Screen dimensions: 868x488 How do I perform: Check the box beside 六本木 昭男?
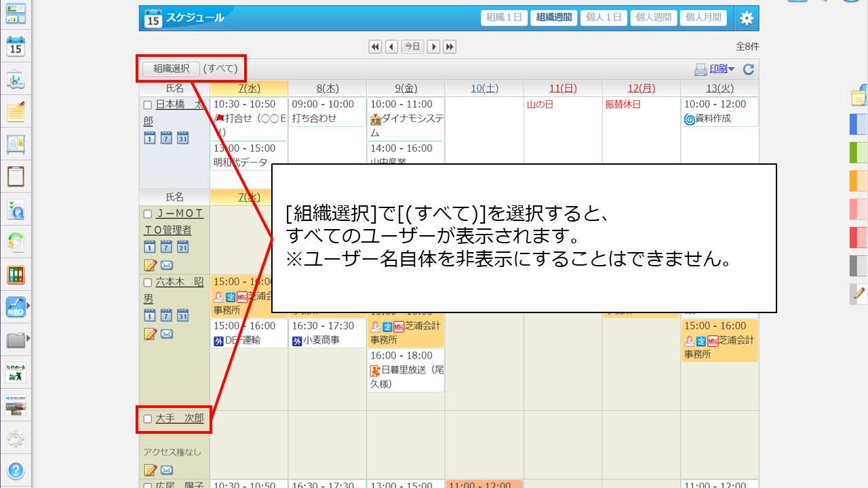coord(148,282)
